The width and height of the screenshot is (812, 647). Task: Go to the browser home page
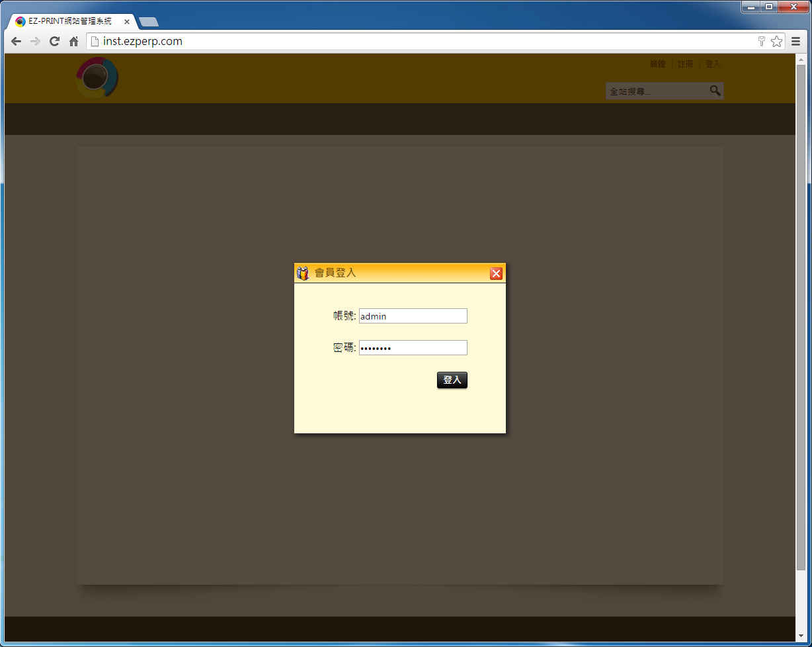(74, 41)
